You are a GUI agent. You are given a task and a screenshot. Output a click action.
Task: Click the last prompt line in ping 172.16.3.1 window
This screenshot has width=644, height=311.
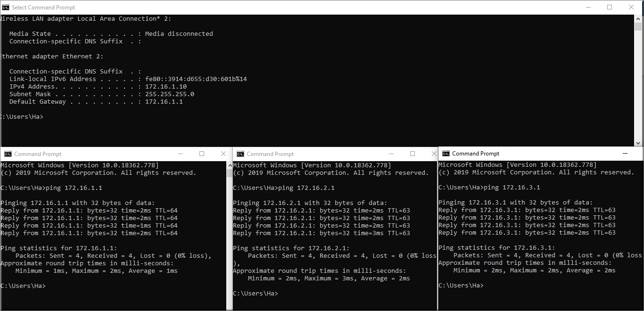tap(461, 286)
